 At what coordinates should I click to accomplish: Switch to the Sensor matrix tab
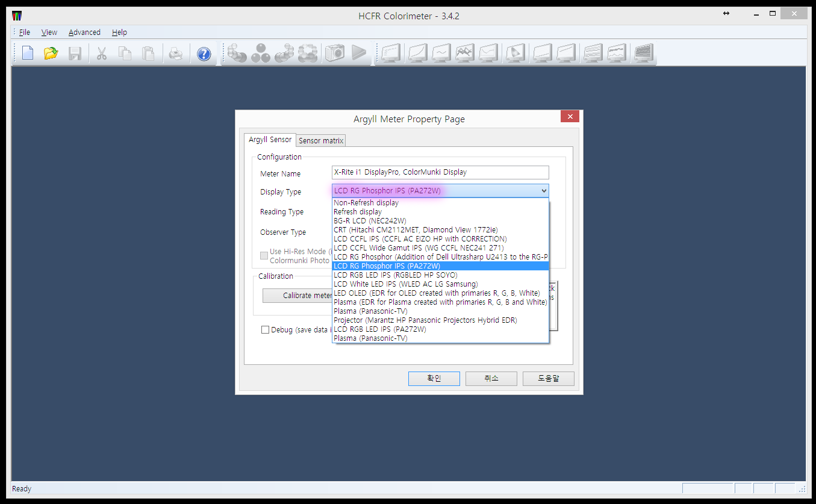(321, 141)
